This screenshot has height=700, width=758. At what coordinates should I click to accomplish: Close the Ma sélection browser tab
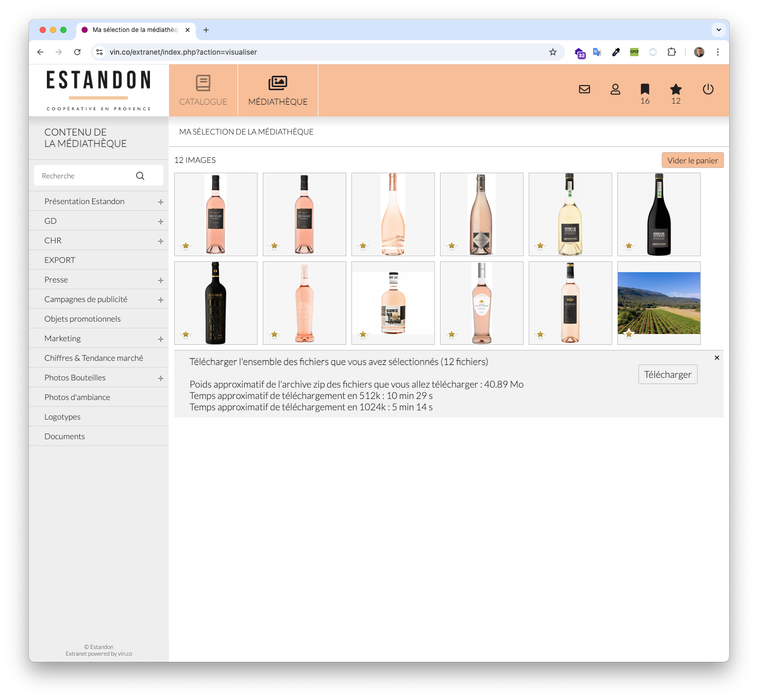coord(188,30)
